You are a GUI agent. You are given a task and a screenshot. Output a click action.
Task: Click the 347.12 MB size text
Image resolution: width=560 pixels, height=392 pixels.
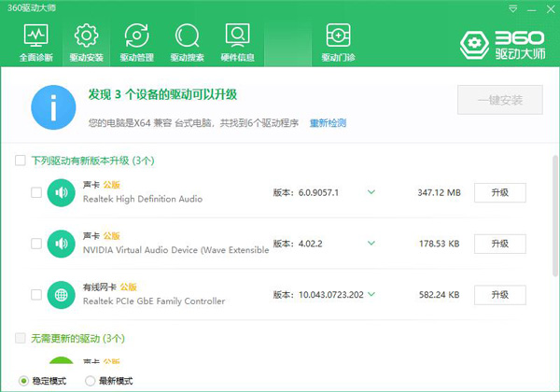pos(440,193)
